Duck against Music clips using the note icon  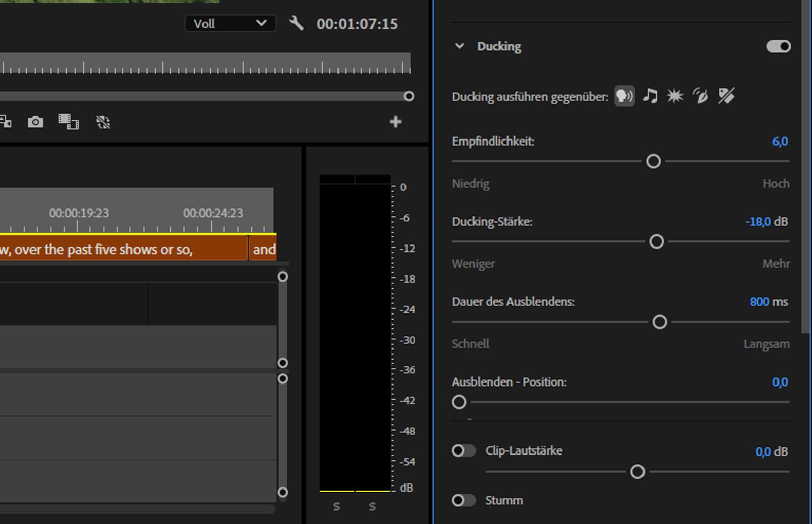coord(650,95)
